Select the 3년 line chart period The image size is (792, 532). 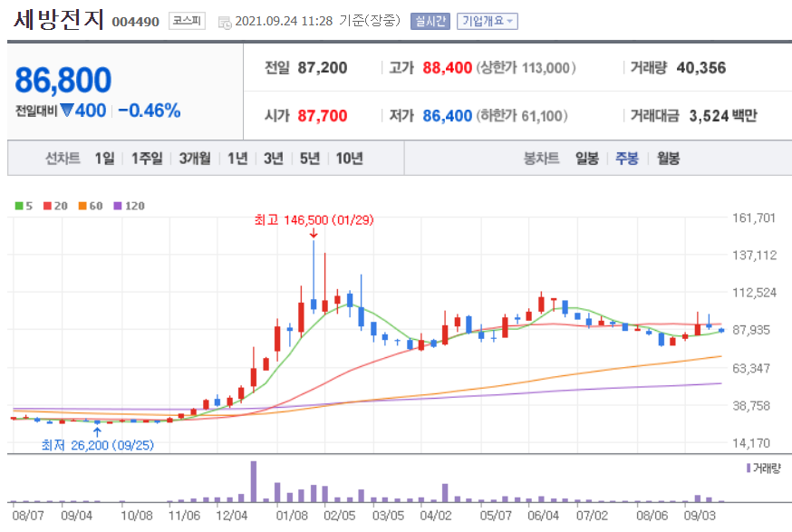(274, 159)
